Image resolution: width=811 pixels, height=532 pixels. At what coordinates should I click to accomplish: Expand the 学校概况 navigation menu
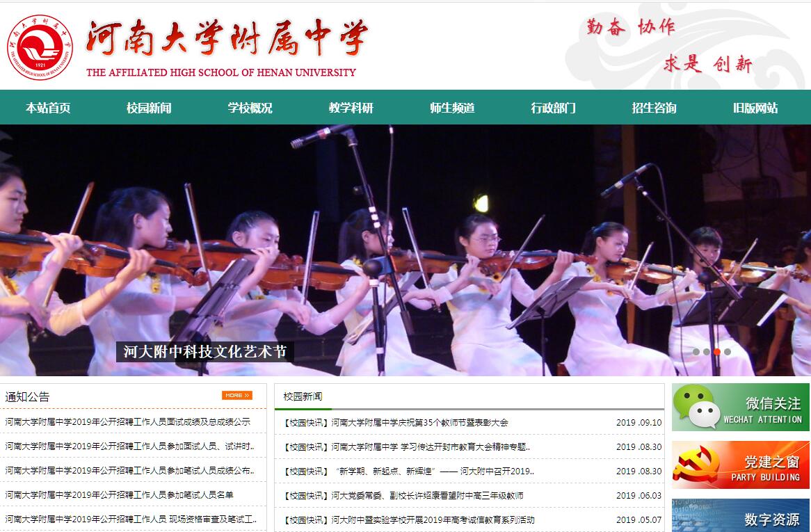click(x=250, y=108)
